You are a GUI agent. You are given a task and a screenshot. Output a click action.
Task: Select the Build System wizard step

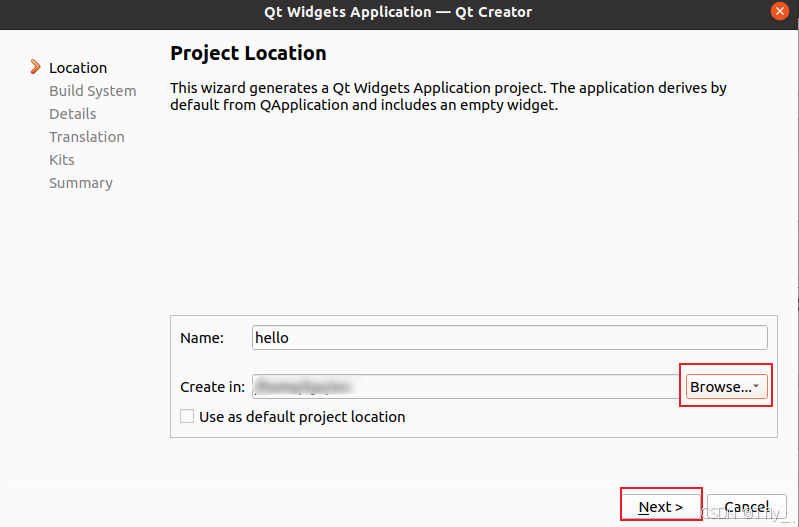(x=93, y=91)
